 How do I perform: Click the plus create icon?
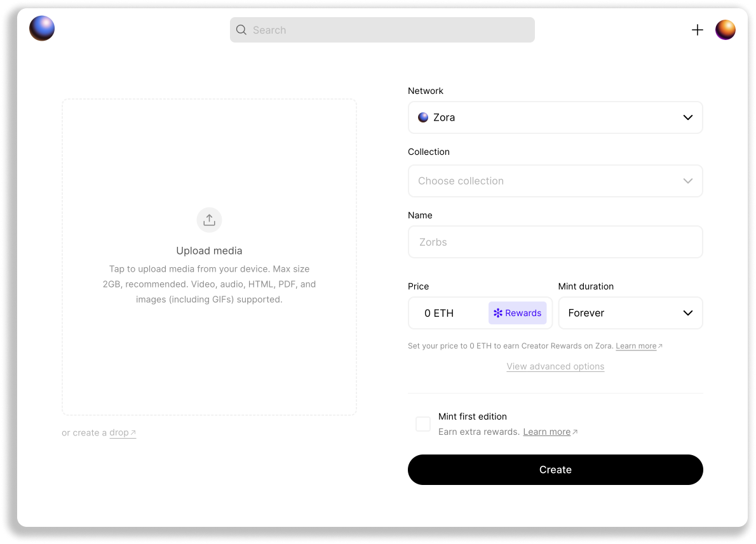[x=697, y=30]
